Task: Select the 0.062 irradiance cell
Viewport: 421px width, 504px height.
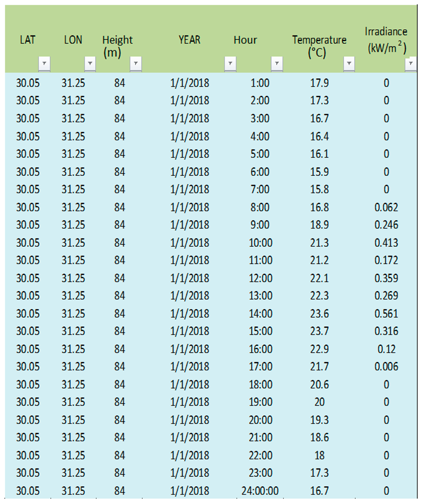Action: tap(386, 208)
